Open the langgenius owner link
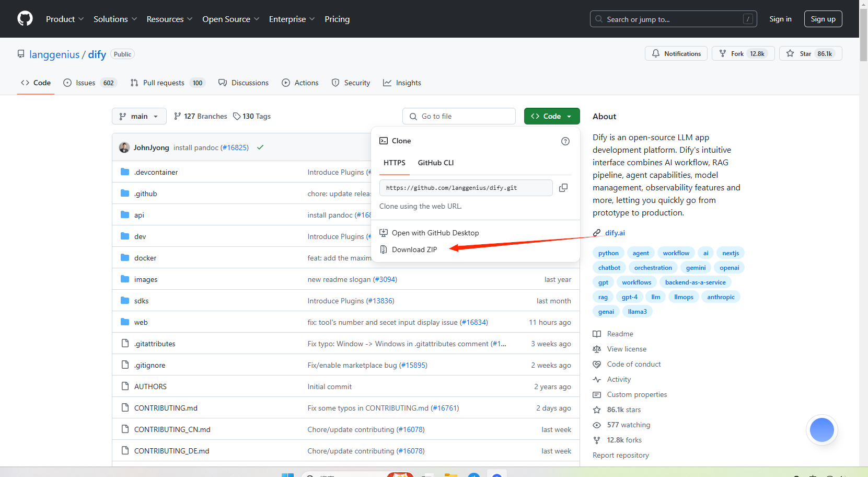The height and width of the screenshot is (477, 868). coord(54,54)
